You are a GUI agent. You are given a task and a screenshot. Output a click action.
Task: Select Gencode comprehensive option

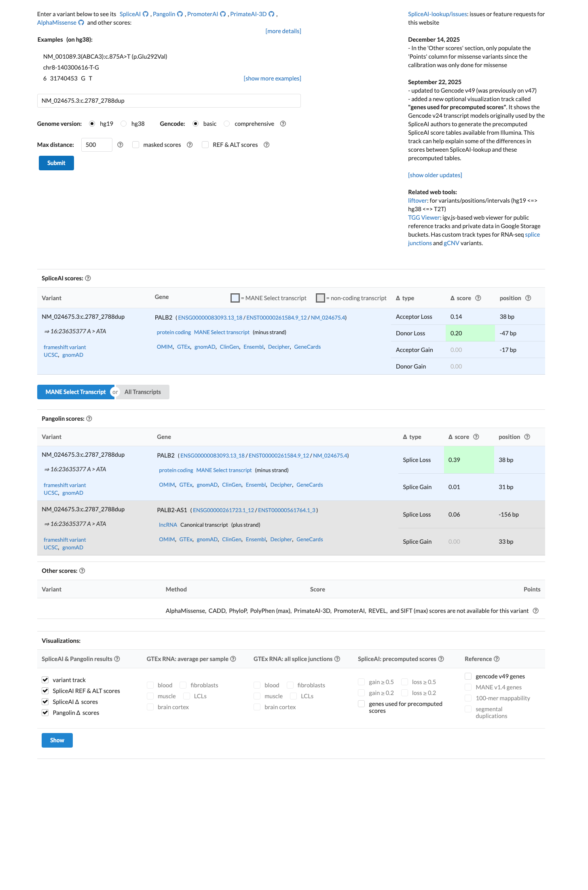tap(227, 124)
